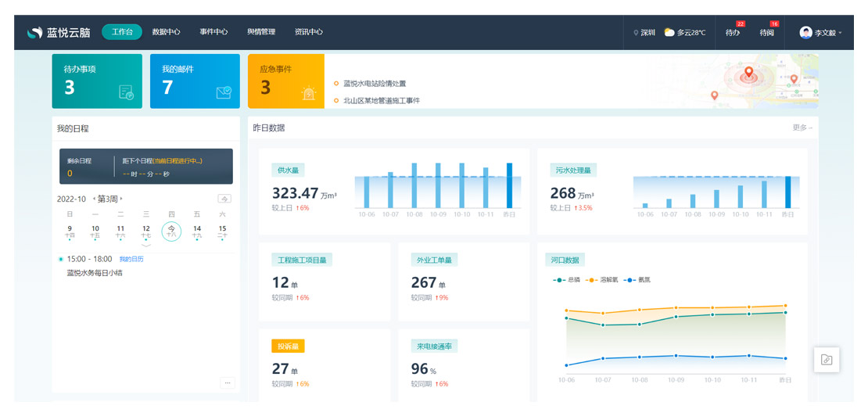Toggle 氨氮 series in chart legend
The image size is (868, 420).
[x=637, y=279]
